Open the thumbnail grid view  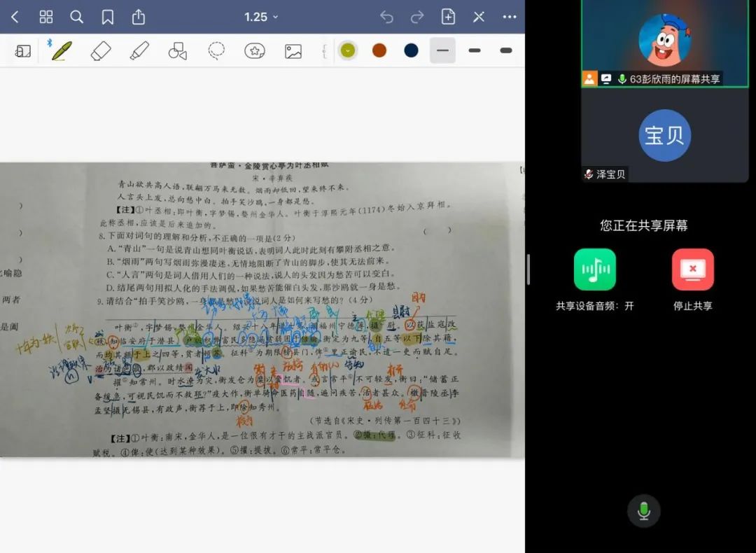(x=46, y=17)
